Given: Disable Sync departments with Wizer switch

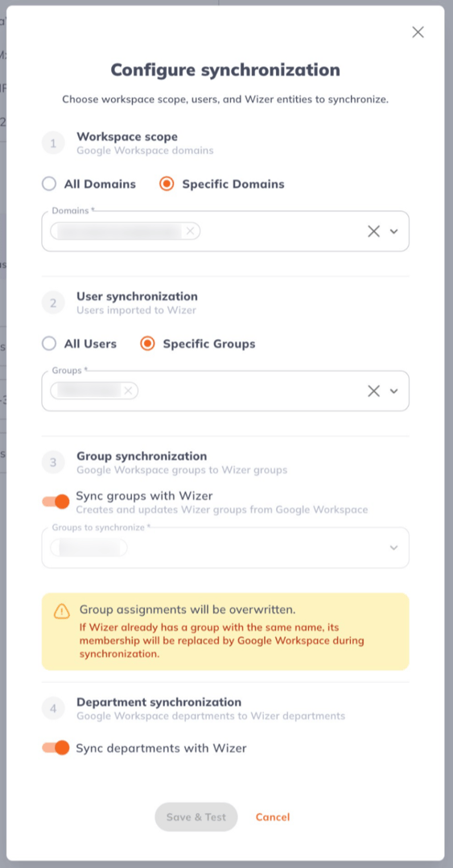Looking at the screenshot, I should 56,748.
